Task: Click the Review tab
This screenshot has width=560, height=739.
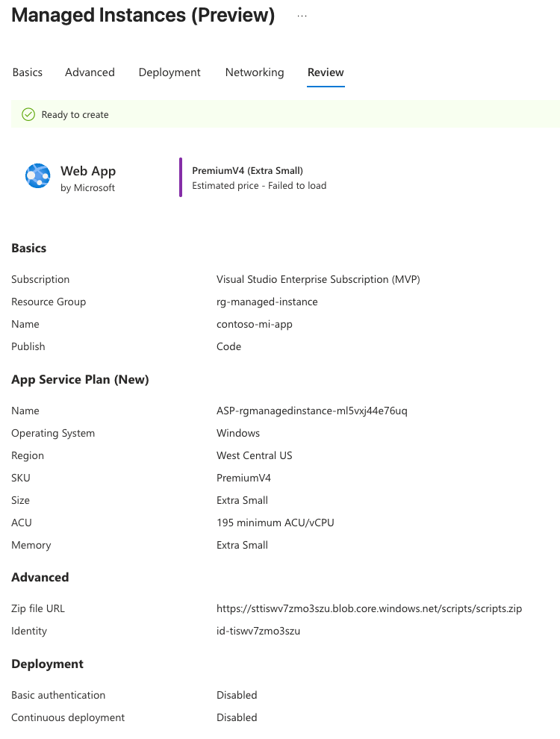Action: [x=326, y=72]
